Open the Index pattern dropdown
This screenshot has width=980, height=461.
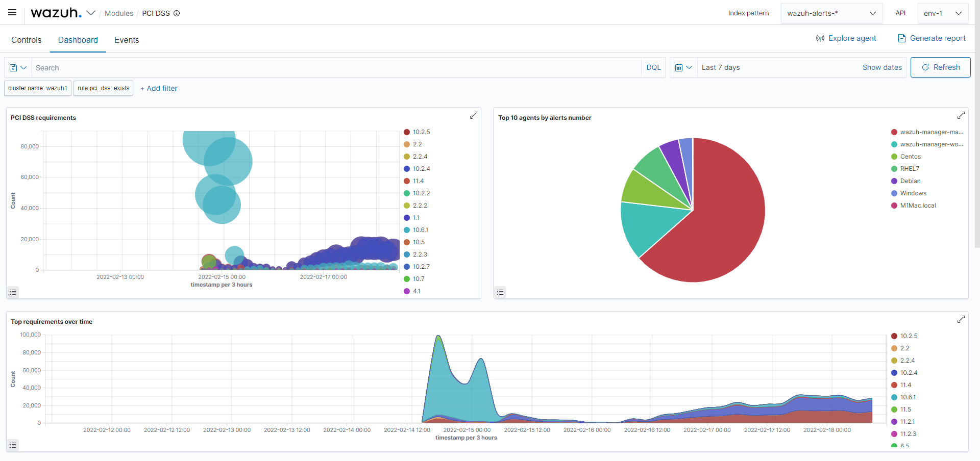point(831,13)
